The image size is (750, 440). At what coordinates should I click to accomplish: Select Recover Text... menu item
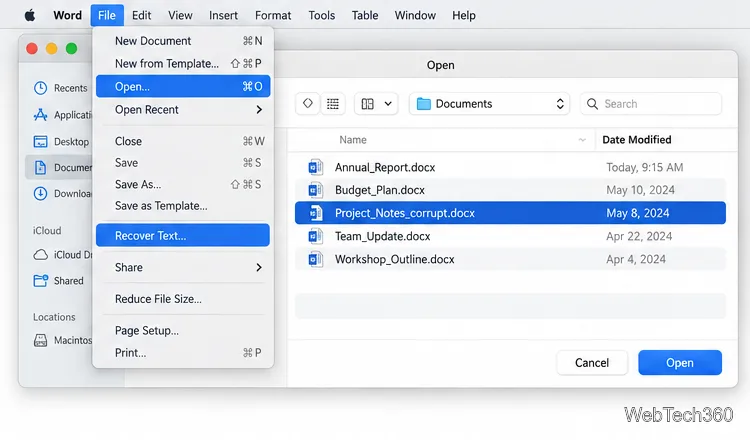tap(183, 235)
